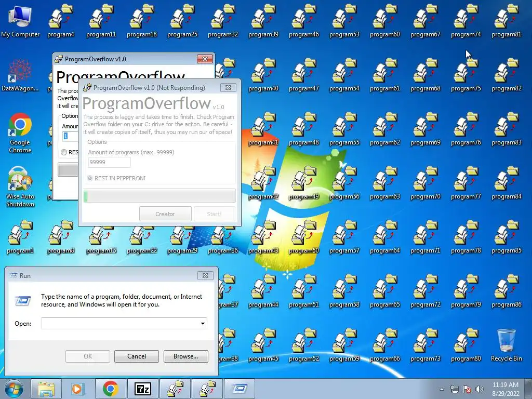Select the program25 desktop icon
The height and width of the screenshot is (399, 532).
pyautogui.click(x=182, y=21)
